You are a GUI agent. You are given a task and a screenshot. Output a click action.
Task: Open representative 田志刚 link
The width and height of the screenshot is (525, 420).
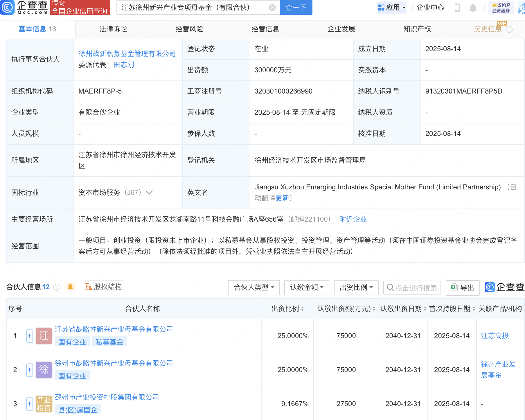pos(124,65)
